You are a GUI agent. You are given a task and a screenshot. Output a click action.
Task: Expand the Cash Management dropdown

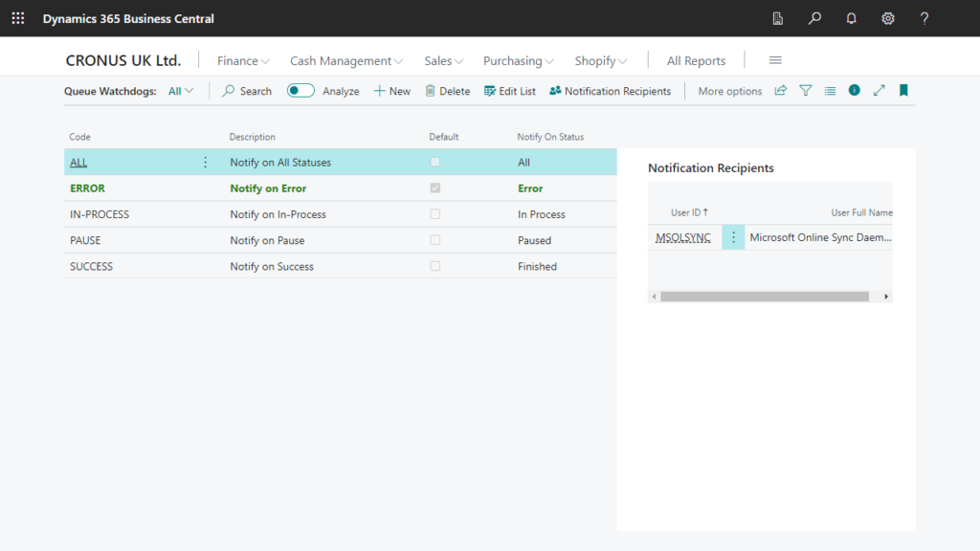[x=346, y=61]
